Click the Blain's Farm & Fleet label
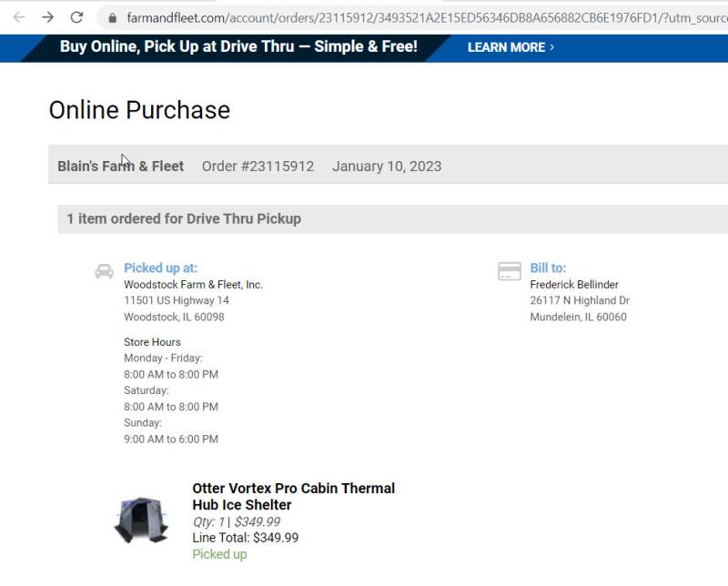 (121, 167)
